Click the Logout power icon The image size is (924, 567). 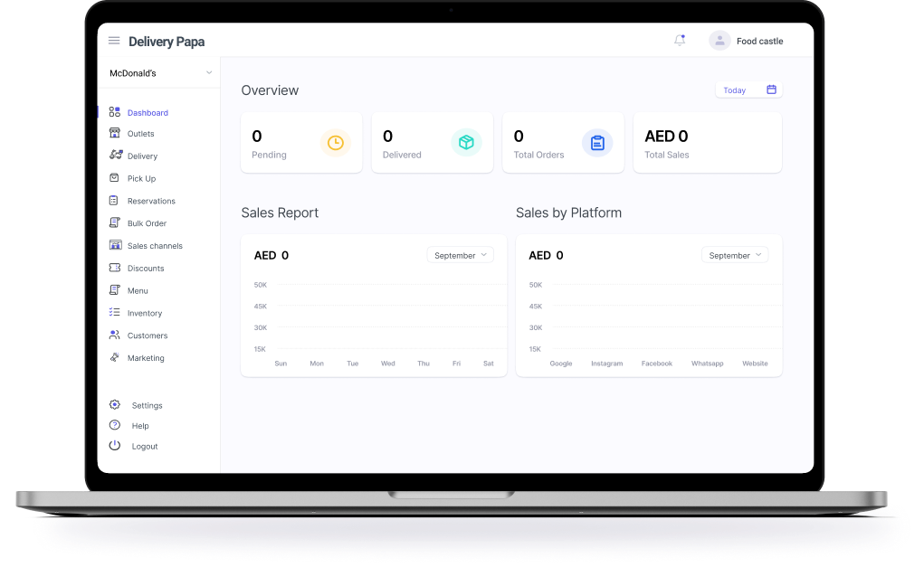coord(115,446)
